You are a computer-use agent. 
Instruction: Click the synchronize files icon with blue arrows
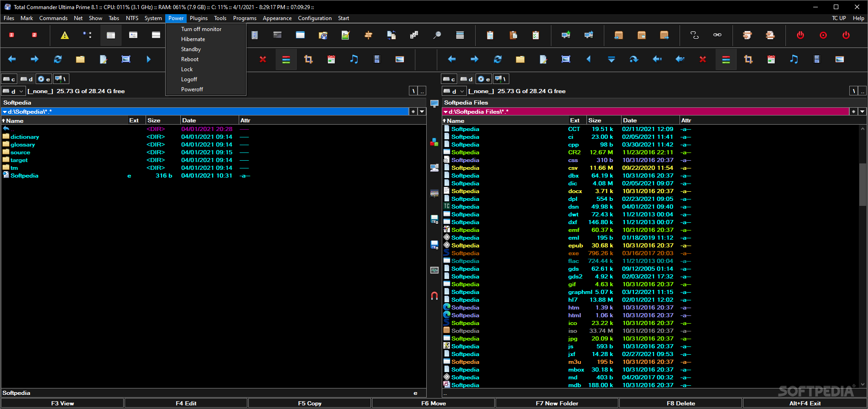click(391, 35)
